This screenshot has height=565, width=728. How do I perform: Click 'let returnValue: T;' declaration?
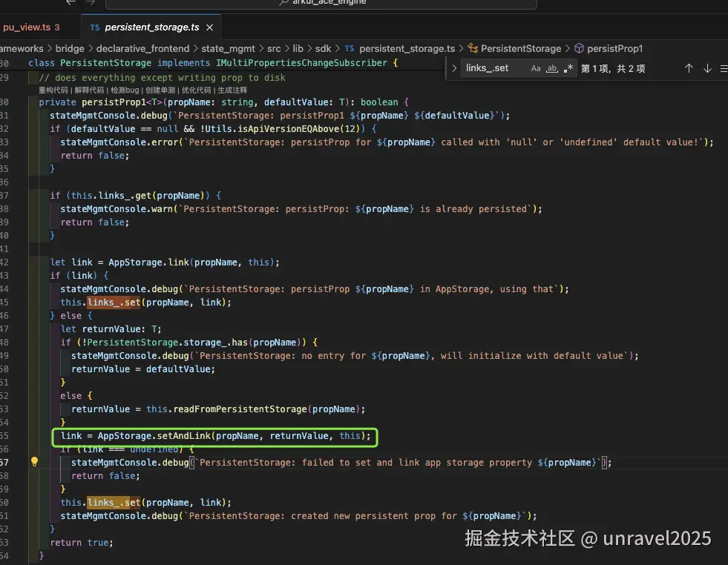(111, 329)
